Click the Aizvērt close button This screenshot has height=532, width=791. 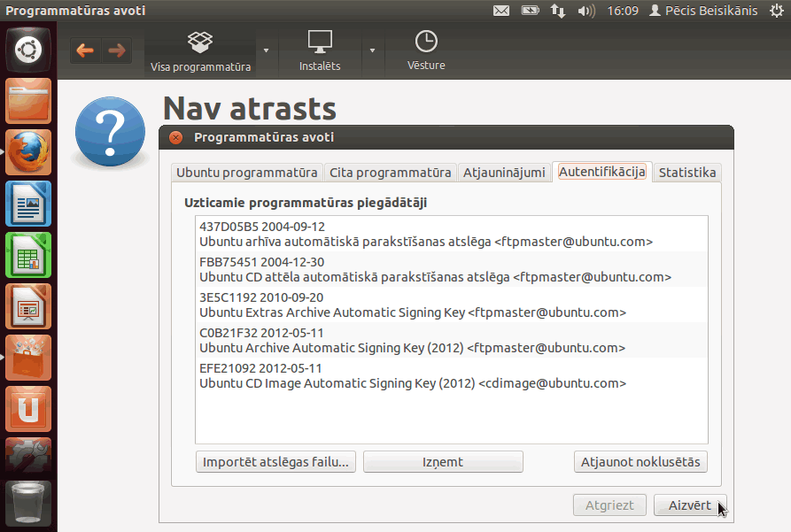point(690,505)
